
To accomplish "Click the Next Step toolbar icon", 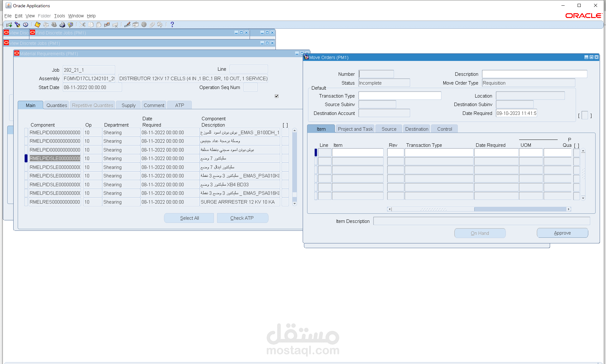I will pos(46,25).
